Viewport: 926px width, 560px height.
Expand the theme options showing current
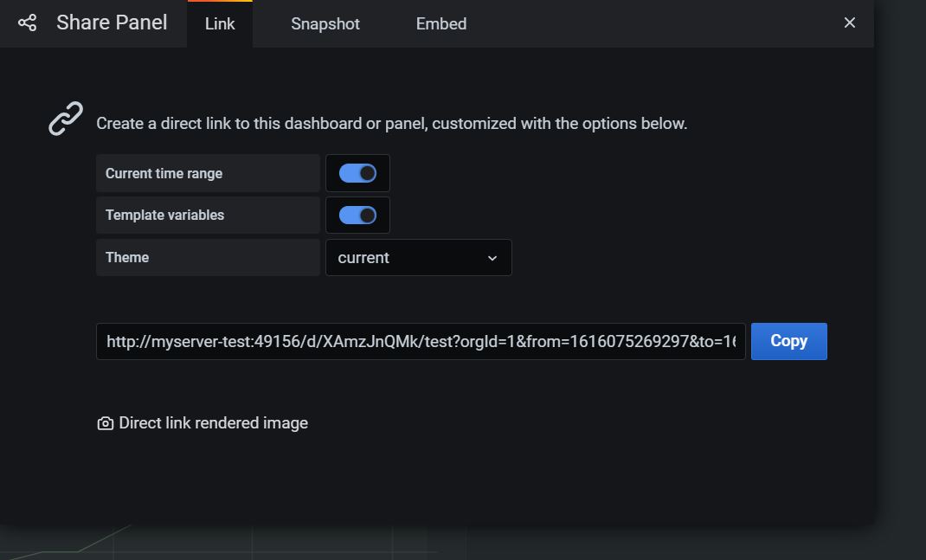[418, 257]
